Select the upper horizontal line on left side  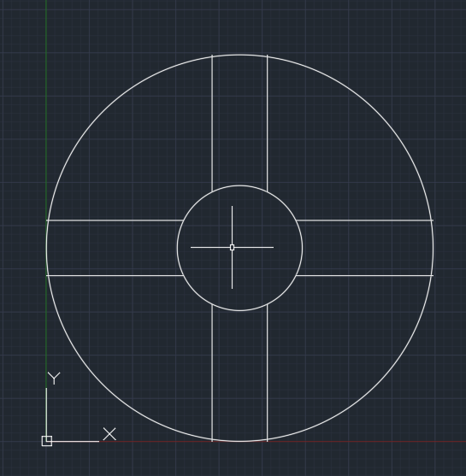pyautogui.click(x=115, y=220)
